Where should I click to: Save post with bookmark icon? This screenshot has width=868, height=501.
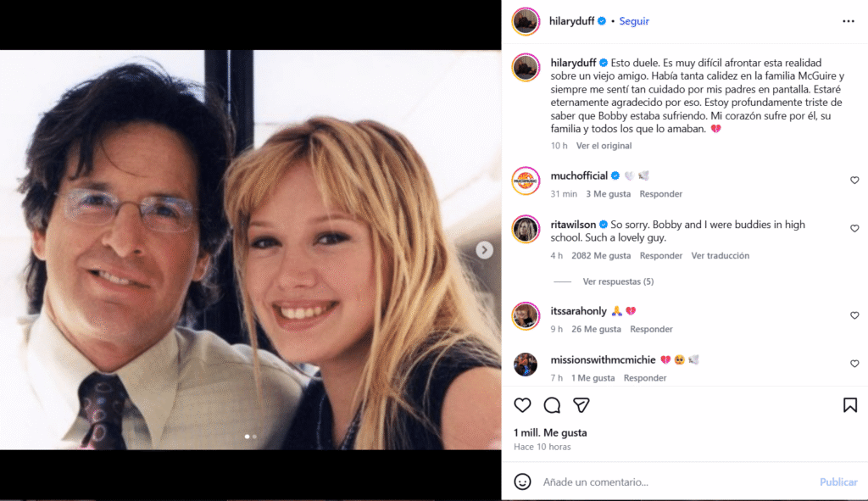[849, 405]
